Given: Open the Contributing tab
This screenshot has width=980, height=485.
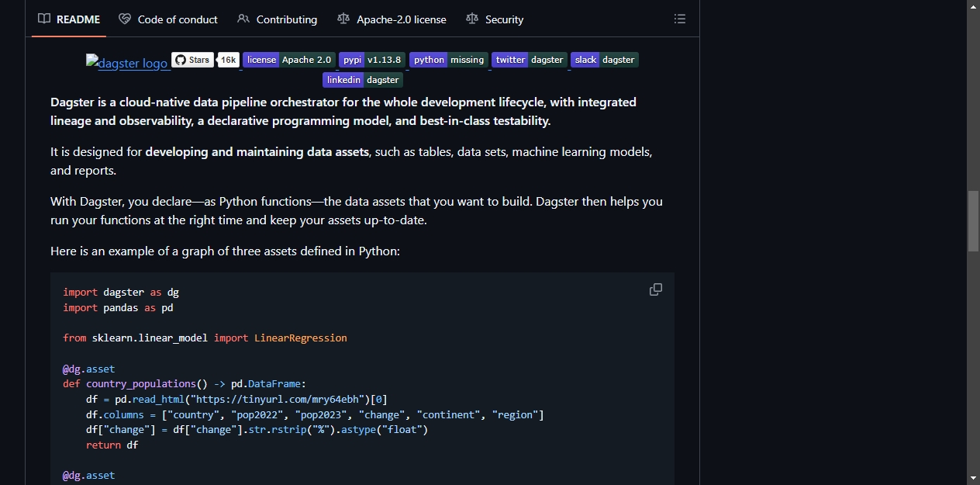Looking at the screenshot, I should 278,19.
